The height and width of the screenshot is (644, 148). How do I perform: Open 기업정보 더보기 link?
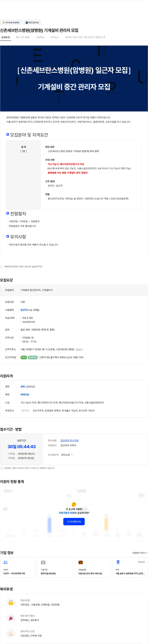140,553
